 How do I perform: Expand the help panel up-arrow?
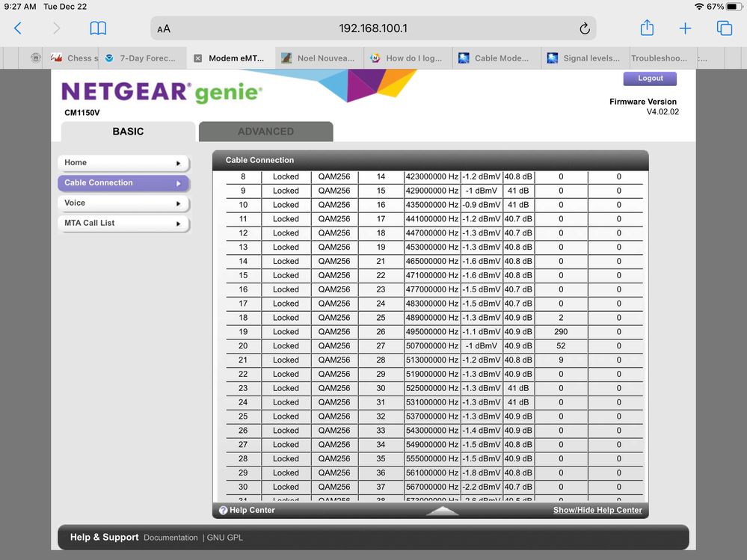tap(443, 511)
